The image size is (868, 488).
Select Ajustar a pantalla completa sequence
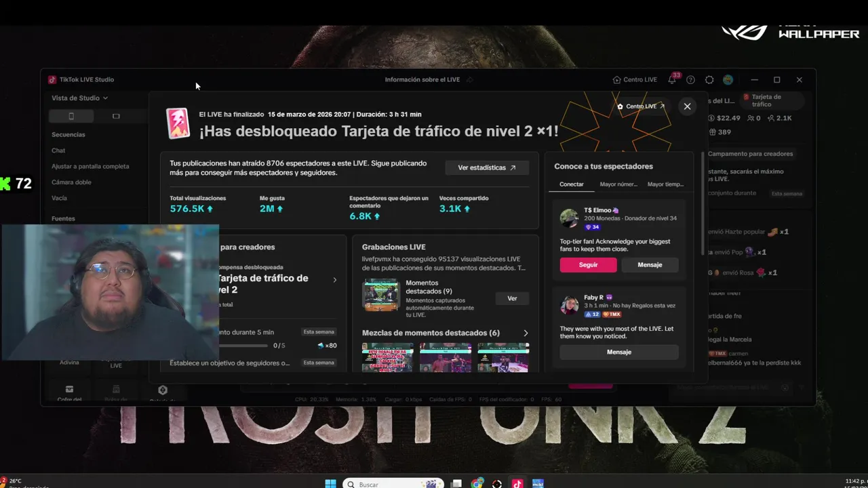point(90,166)
